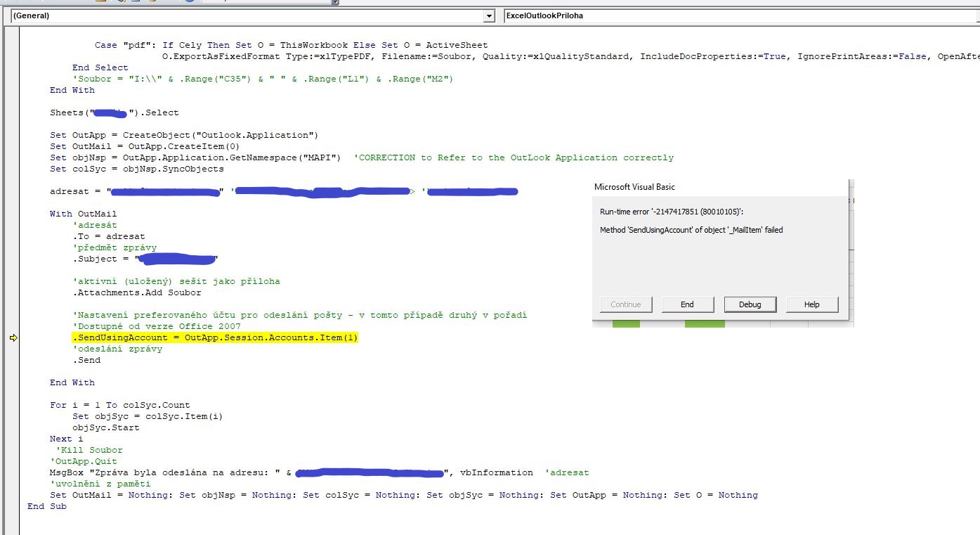This screenshot has width=980, height=535.
Task: Click the highlighted .SendUsingAccount code line
Action: tap(215, 338)
